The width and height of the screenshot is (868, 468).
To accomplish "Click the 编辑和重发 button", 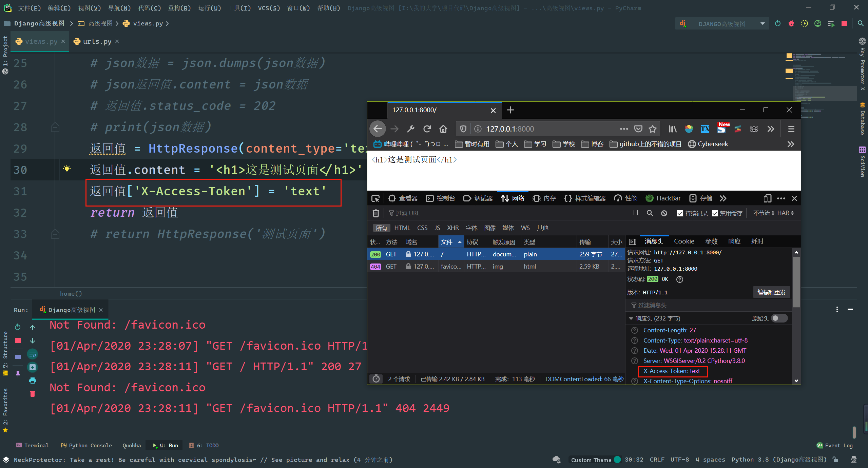I will coord(771,292).
